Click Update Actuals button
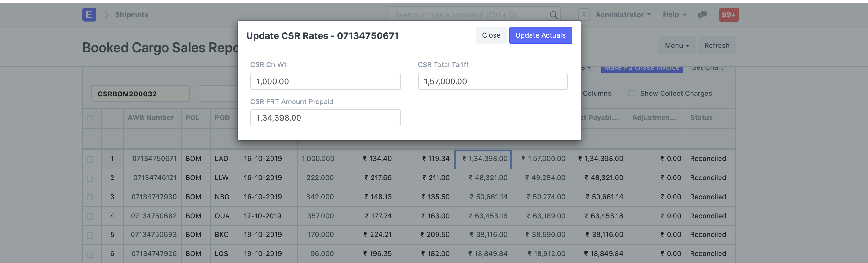 (x=540, y=35)
